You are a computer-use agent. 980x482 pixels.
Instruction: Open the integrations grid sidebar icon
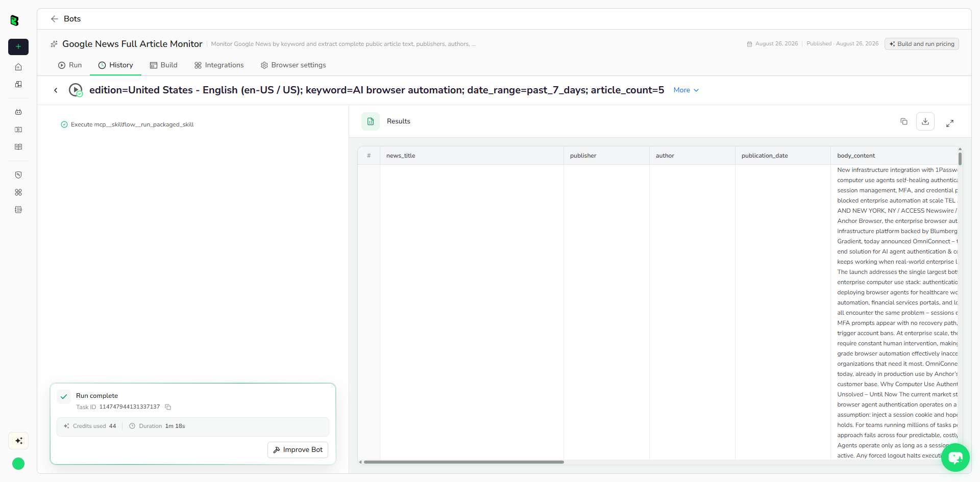(x=18, y=192)
